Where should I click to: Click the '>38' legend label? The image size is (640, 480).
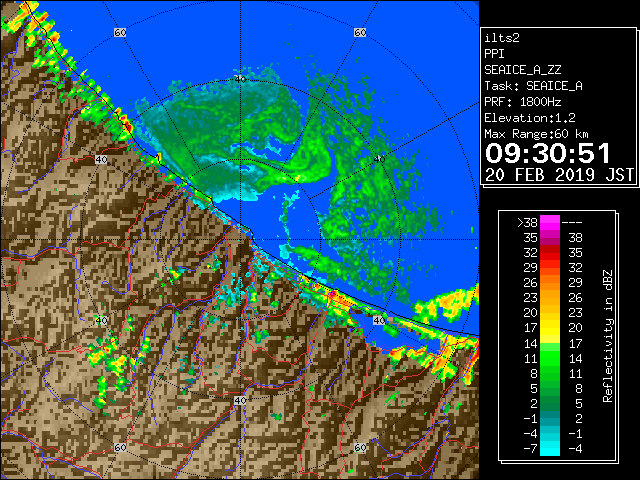[527, 223]
